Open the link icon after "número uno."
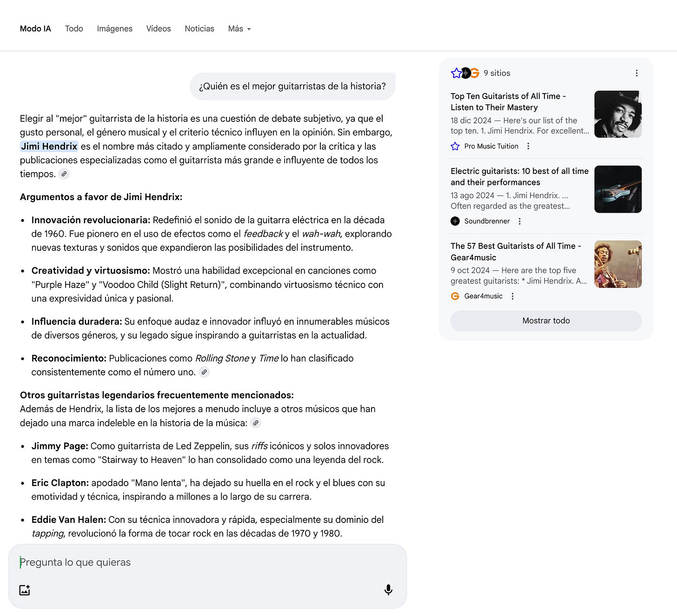677x616 pixels. pos(204,372)
